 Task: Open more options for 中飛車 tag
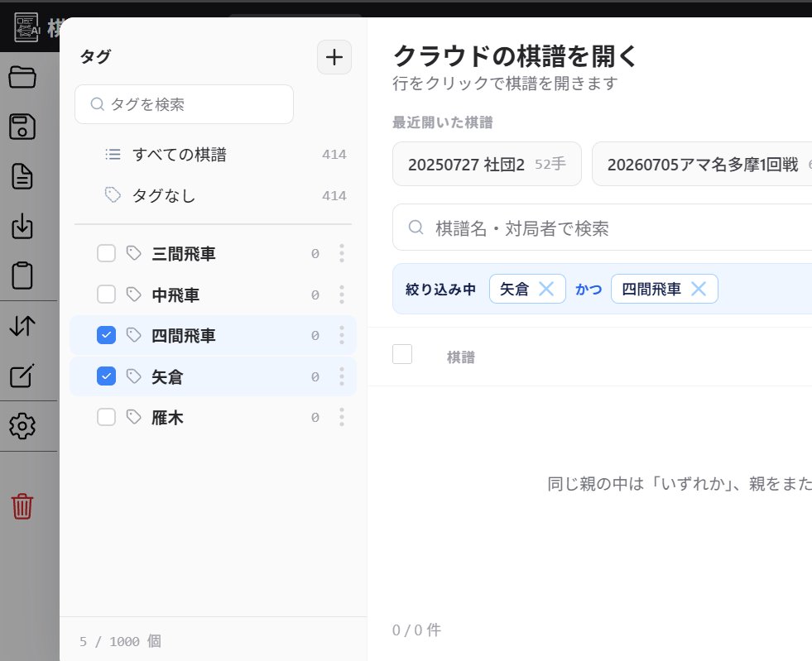click(x=342, y=295)
